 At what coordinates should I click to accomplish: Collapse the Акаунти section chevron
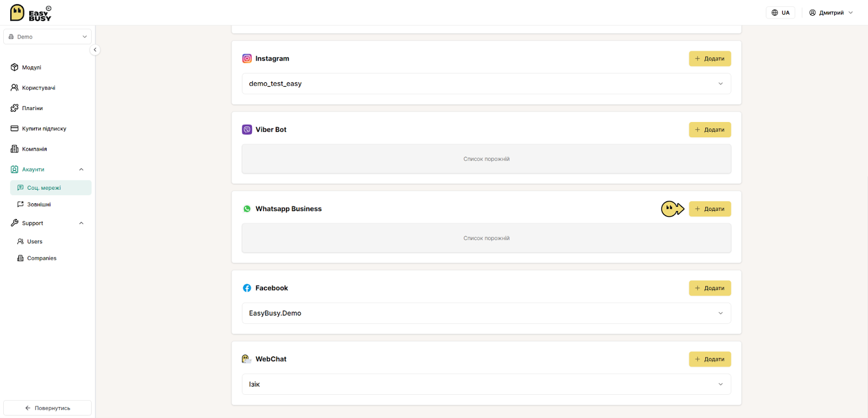click(x=81, y=170)
